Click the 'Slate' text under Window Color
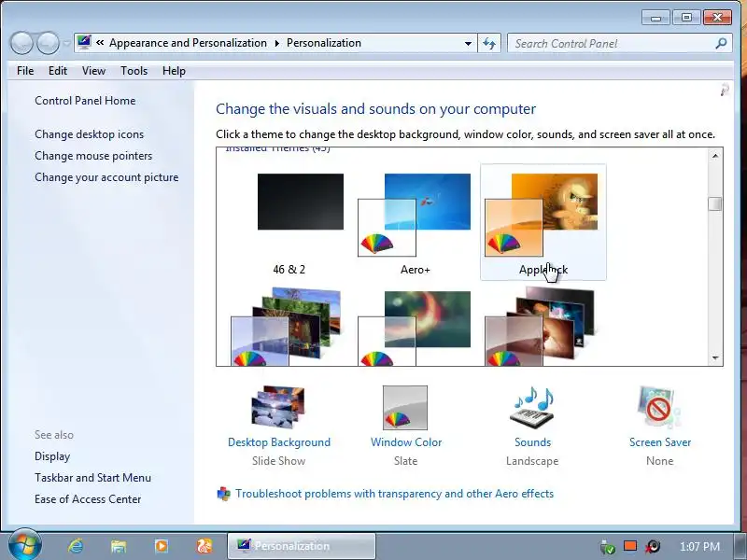The width and height of the screenshot is (747, 560). coord(406,461)
